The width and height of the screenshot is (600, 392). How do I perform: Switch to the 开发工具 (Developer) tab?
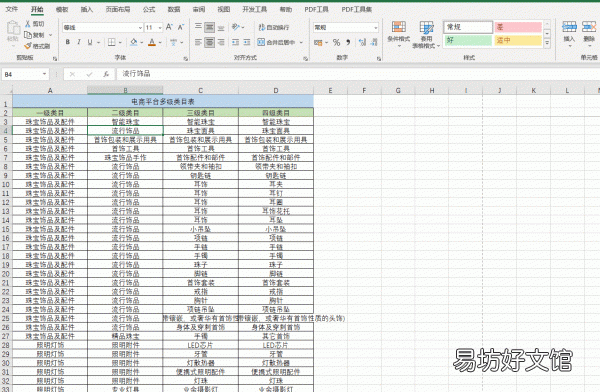click(254, 9)
